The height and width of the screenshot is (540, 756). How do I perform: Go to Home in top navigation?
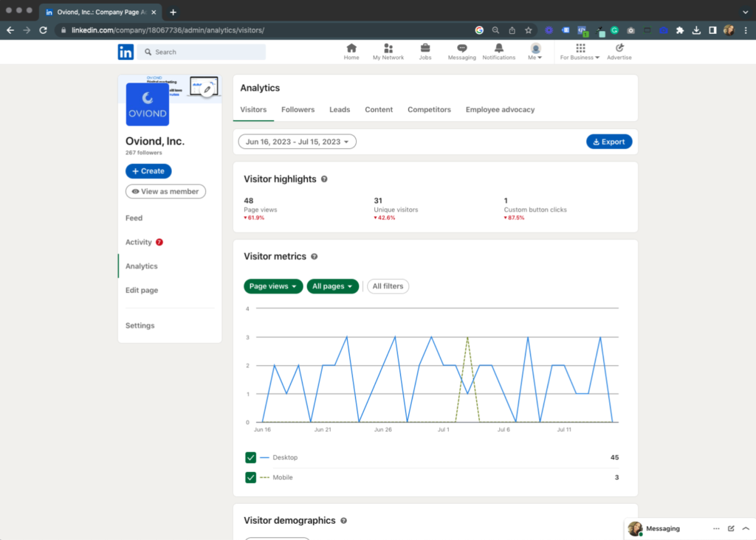351,52
